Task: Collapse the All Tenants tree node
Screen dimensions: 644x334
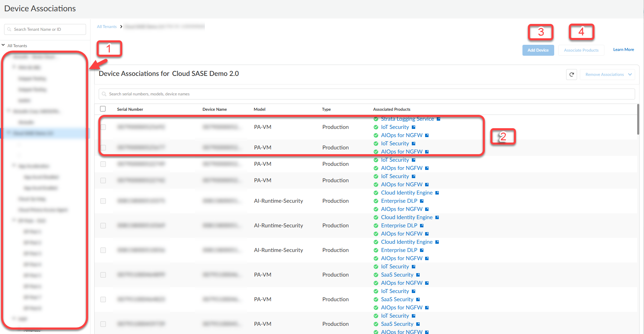Action: pos(3,45)
